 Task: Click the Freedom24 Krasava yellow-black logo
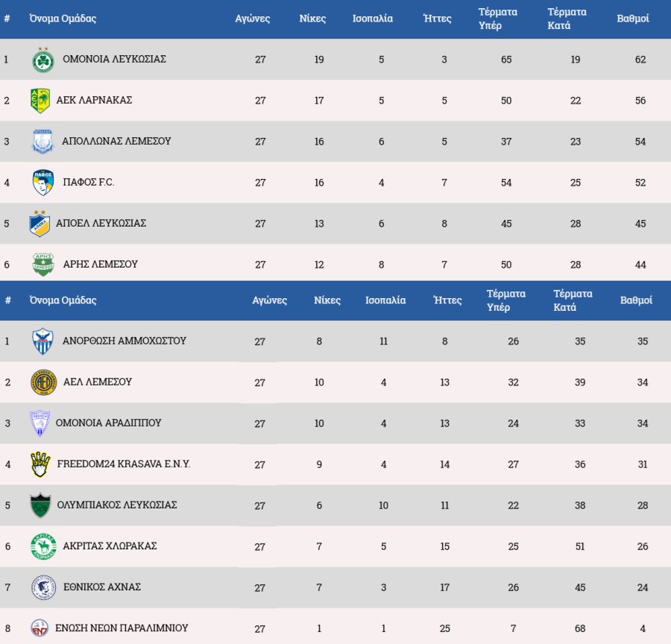(x=40, y=464)
